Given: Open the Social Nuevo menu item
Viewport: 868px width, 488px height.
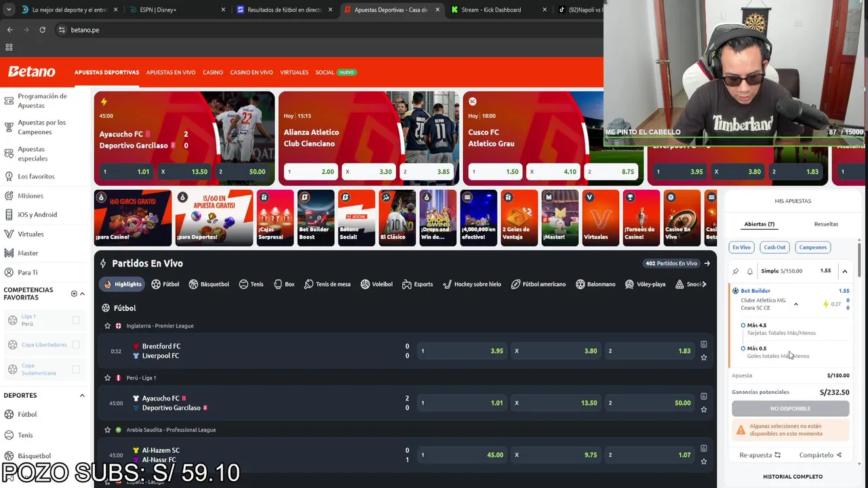Looking at the screenshot, I should click(x=336, y=73).
